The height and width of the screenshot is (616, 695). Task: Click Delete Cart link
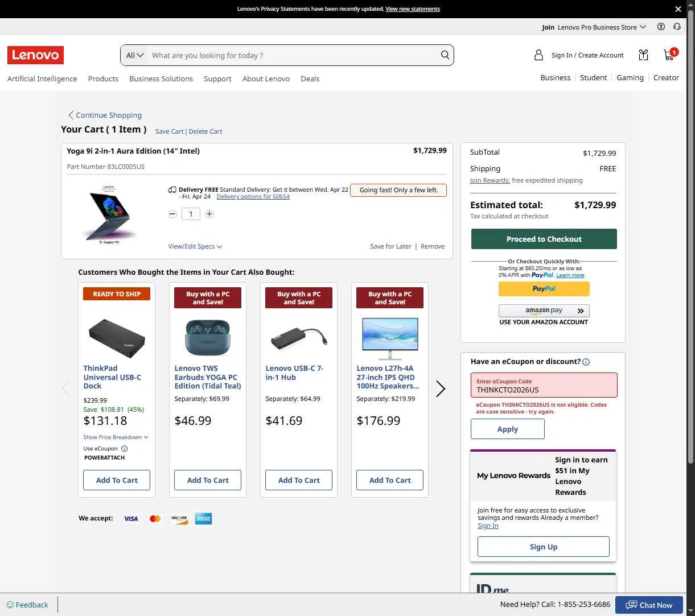[205, 131]
